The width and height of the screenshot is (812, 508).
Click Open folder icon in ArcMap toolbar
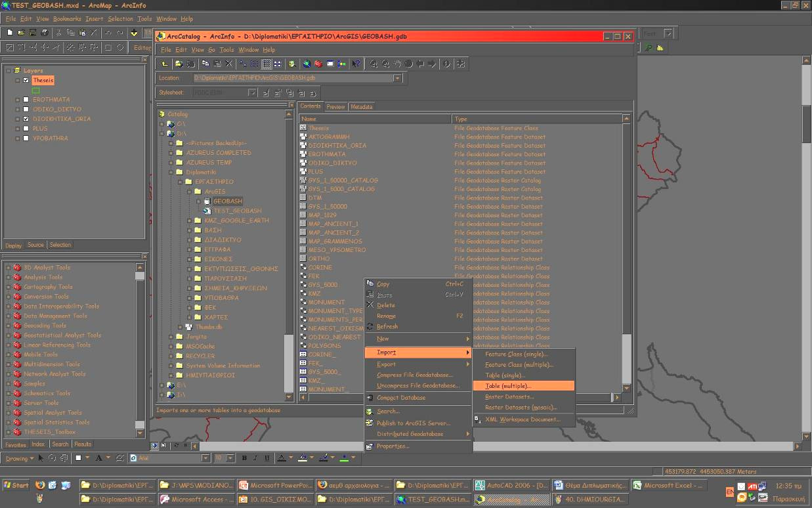click(x=22, y=32)
